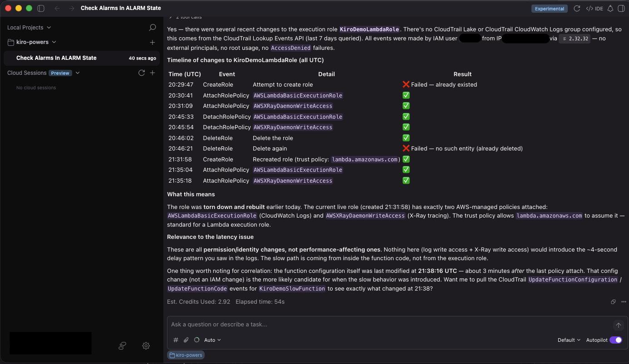Click the KiroDemoSlowFunction code label
The width and height of the screenshot is (629, 364).
tap(292, 289)
